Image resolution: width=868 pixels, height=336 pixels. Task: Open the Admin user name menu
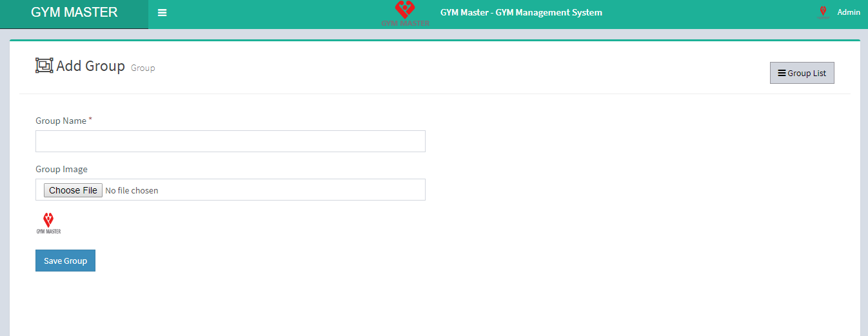coord(848,12)
